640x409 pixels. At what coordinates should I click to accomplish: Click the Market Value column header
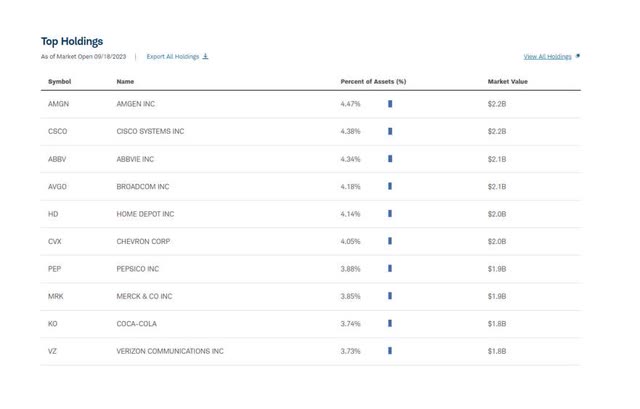[508, 82]
